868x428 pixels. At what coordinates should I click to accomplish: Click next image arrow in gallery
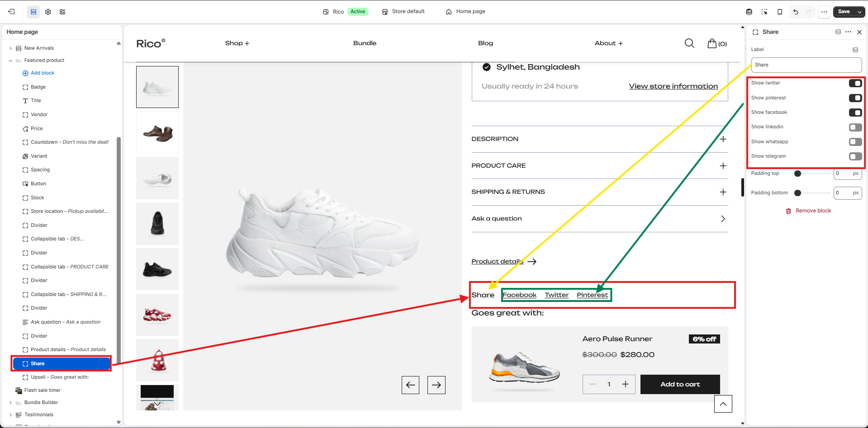[x=436, y=385]
